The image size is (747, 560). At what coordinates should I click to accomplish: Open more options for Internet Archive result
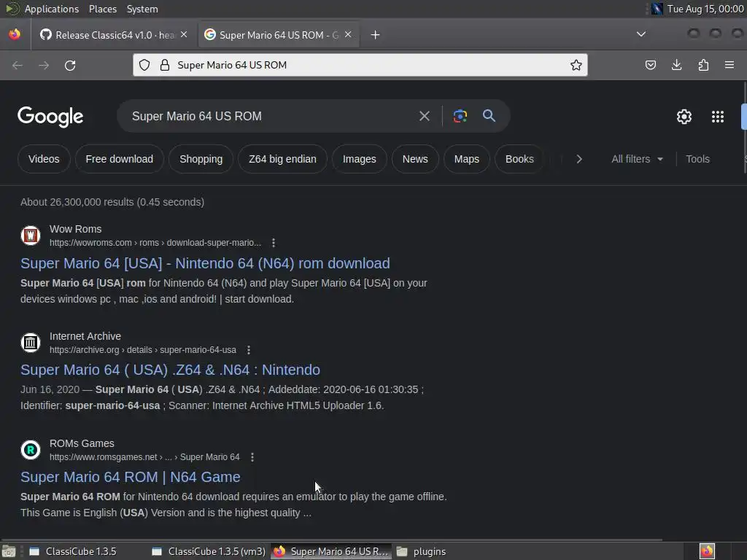tap(249, 350)
